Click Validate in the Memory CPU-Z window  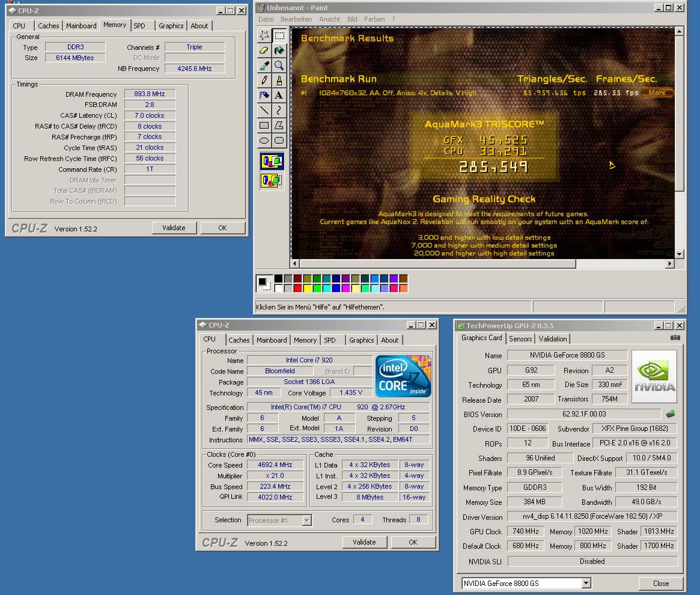[x=174, y=228]
